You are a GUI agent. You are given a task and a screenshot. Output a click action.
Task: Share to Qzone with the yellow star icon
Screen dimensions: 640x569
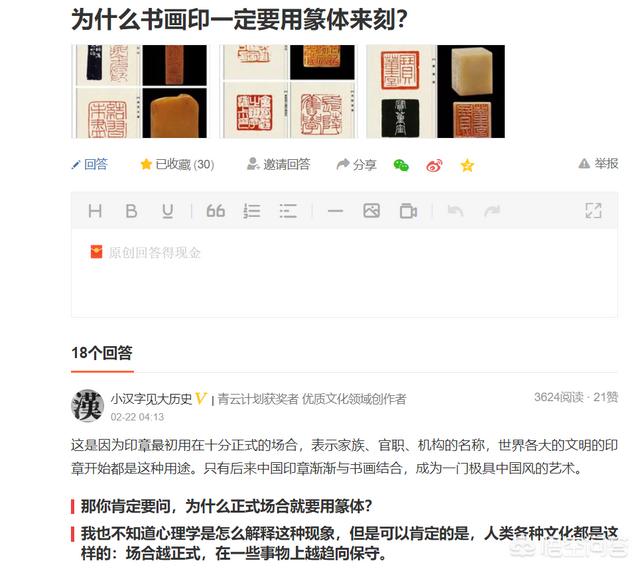click(x=467, y=165)
